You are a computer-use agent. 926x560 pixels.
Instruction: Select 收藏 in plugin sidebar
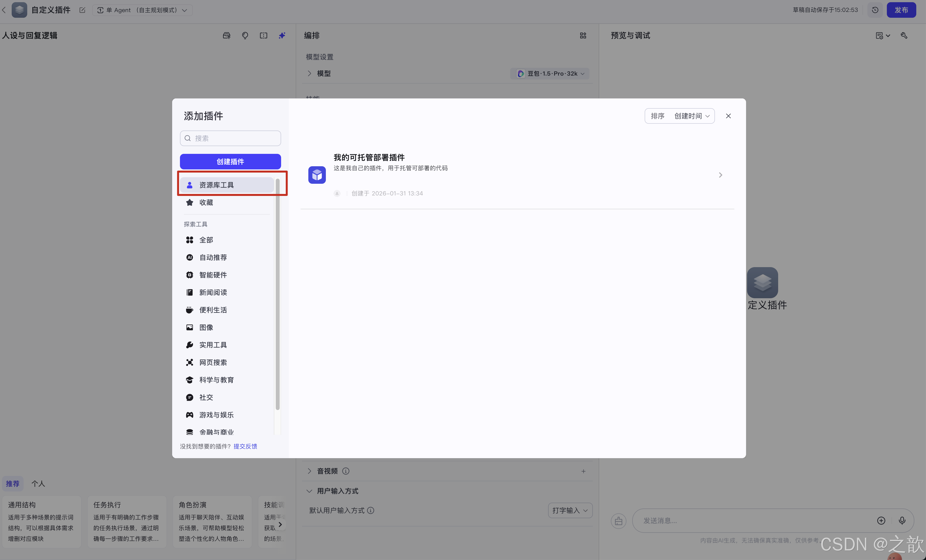click(x=206, y=202)
